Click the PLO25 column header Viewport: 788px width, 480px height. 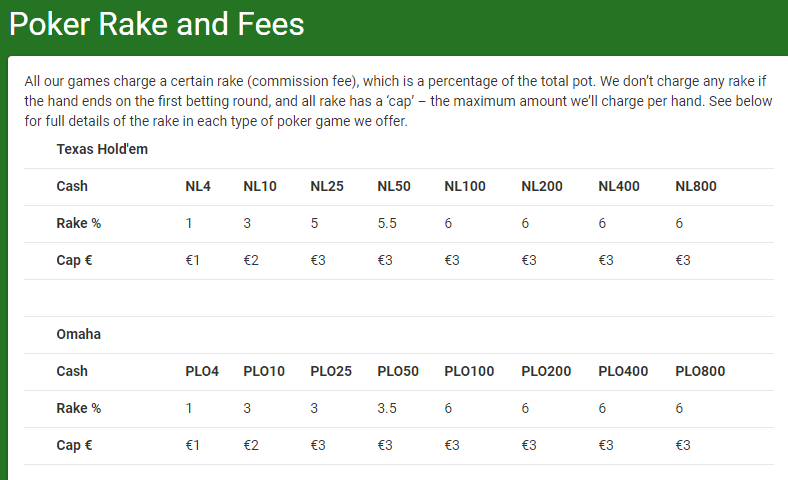[x=331, y=371]
